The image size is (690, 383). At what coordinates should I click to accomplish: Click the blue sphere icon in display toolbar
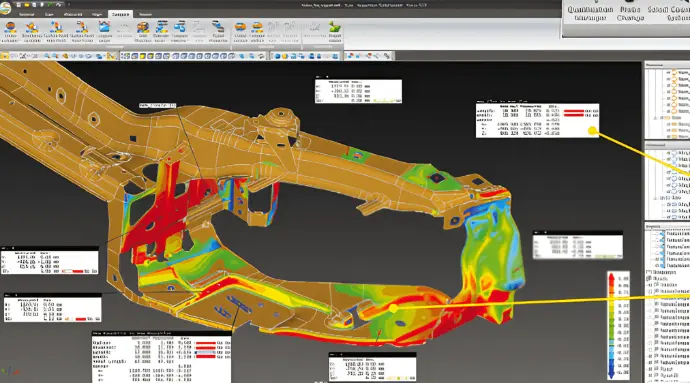(278, 56)
